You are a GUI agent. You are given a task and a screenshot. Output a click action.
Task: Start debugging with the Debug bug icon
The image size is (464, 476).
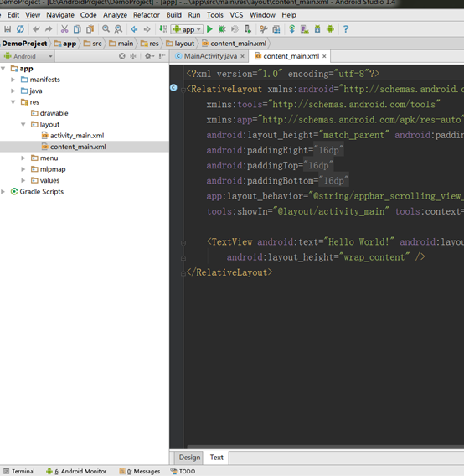point(222,29)
